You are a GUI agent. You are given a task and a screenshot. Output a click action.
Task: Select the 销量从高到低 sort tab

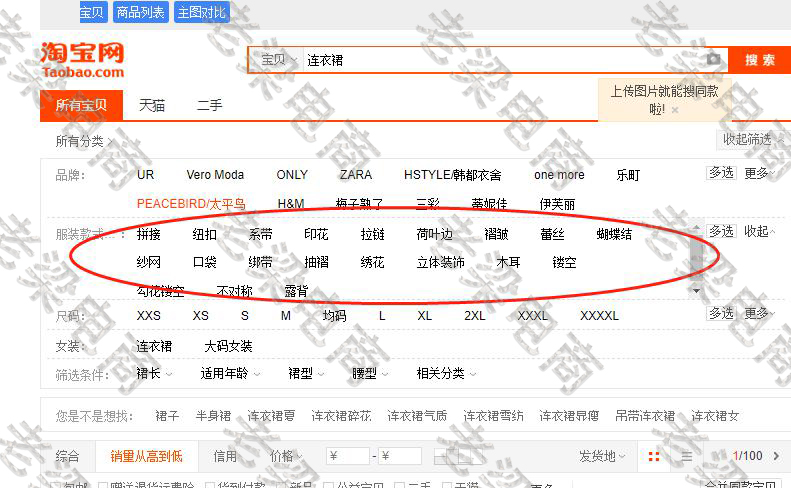pos(146,456)
